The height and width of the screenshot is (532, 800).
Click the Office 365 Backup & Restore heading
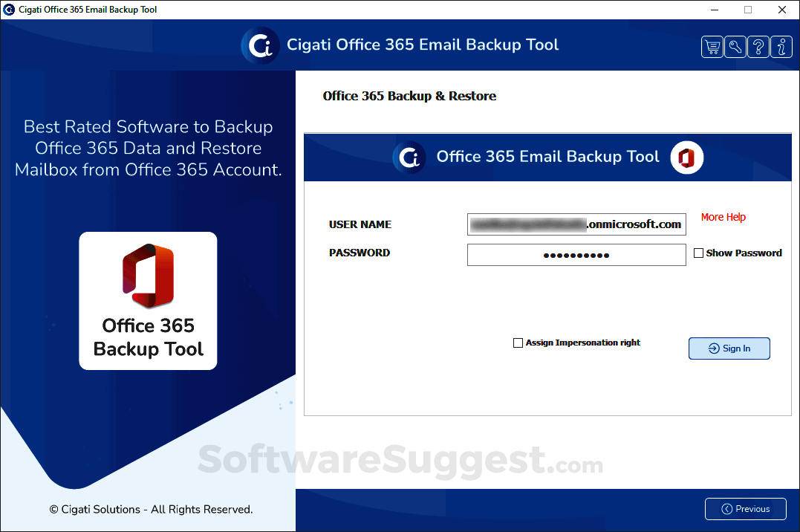[409, 96]
